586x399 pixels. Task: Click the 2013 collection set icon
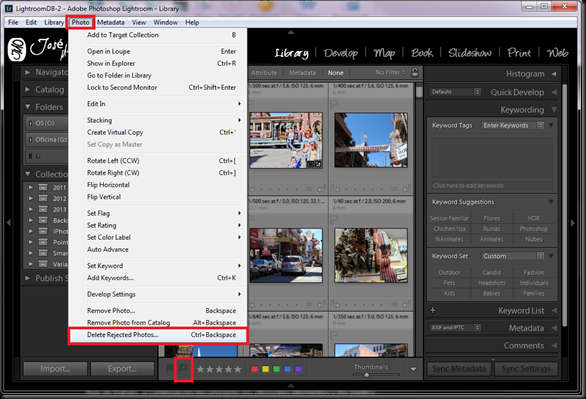(43, 209)
